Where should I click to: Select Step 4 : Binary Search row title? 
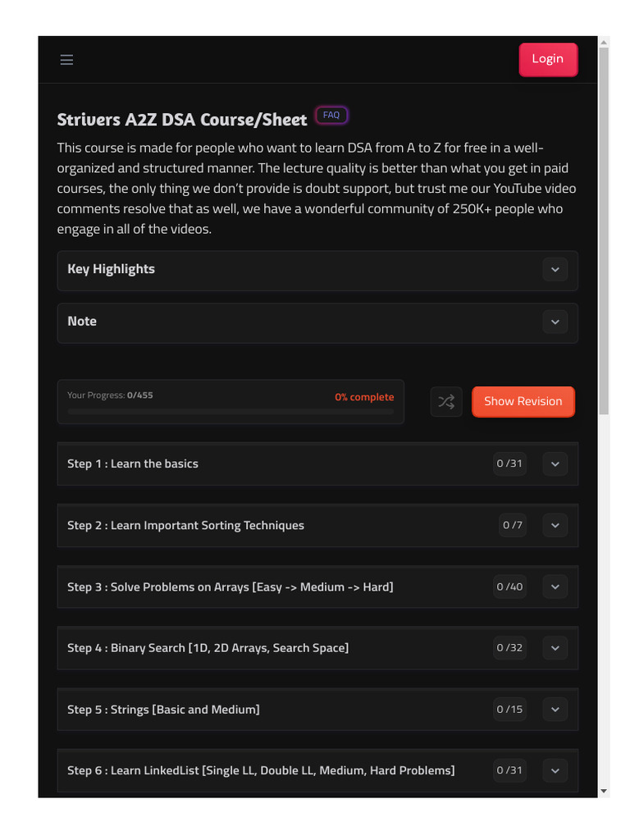point(208,648)
